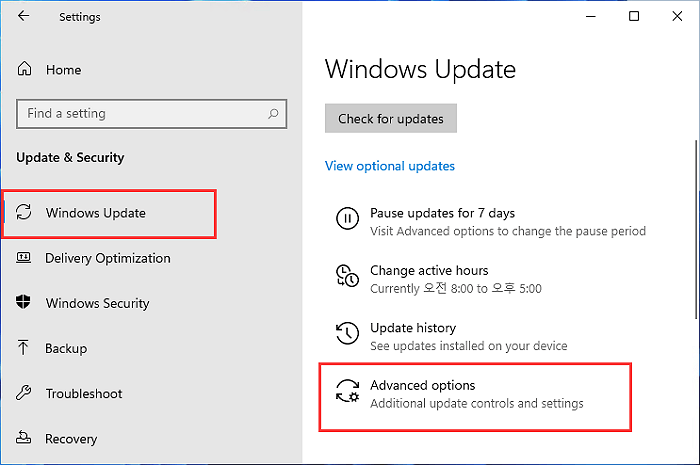Maximize the Settings window

(x=633, y=17)
